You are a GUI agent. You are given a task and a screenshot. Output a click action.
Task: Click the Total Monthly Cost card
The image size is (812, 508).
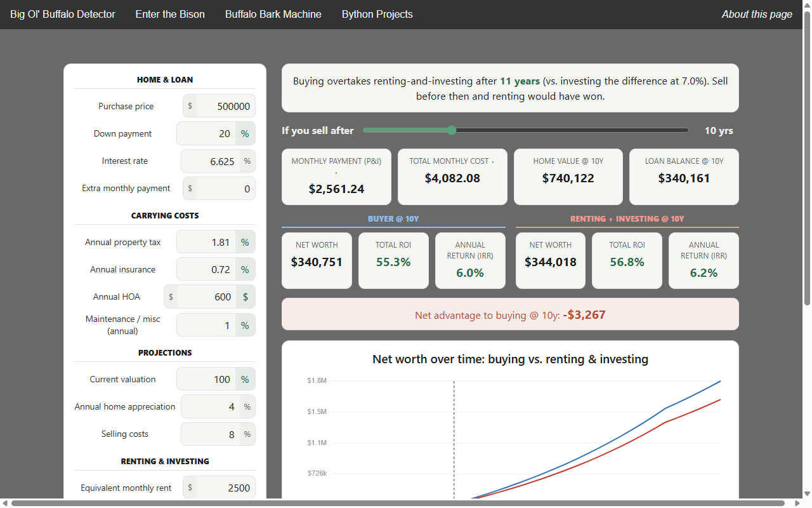coord(452,177)
